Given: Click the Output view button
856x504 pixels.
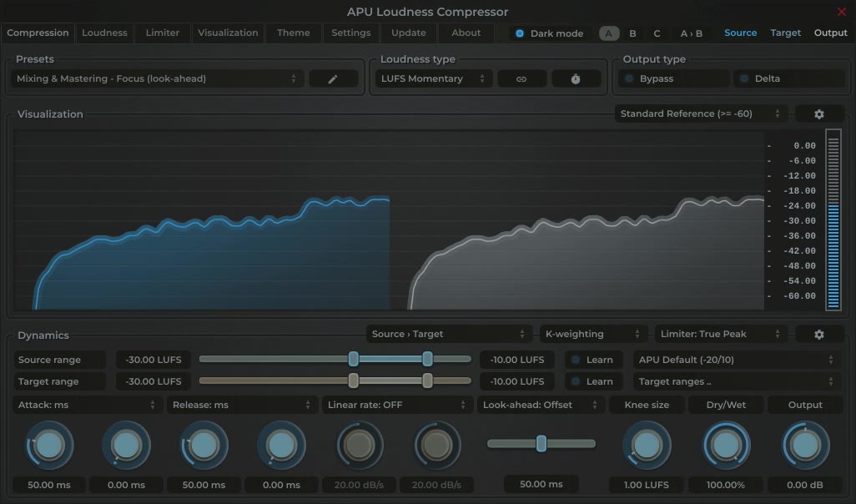Looking at the screenshot, I should pos(830,33).
